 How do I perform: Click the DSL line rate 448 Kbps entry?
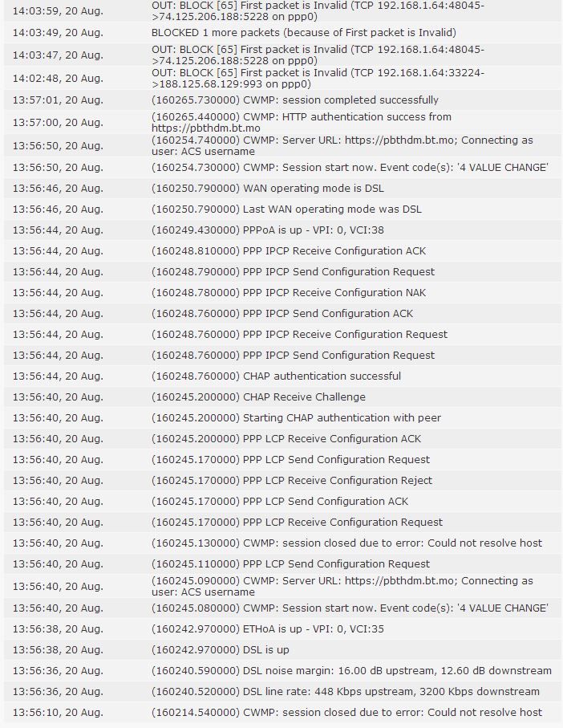282,692
